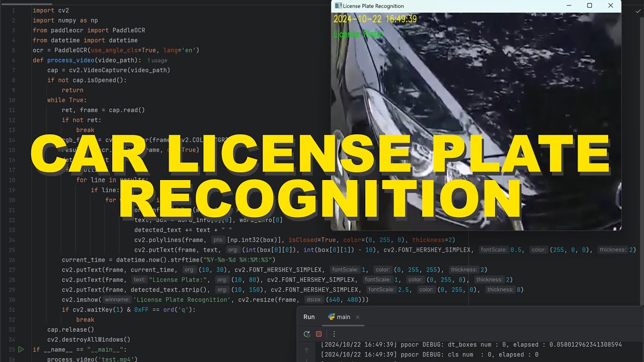Screen dimensions: 644x362
Task: Click 'from datetime import datetime' line
Action: click(86, 40)
